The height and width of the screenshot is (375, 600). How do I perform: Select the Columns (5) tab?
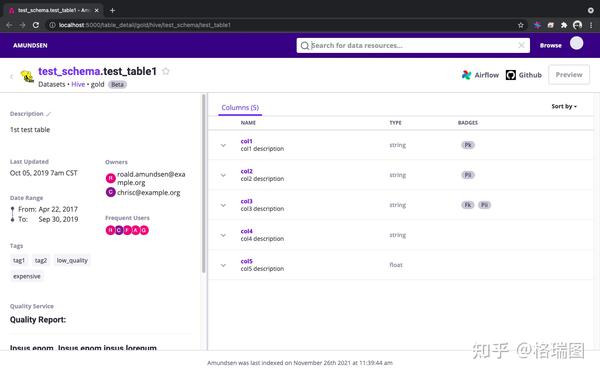[240, 108]
